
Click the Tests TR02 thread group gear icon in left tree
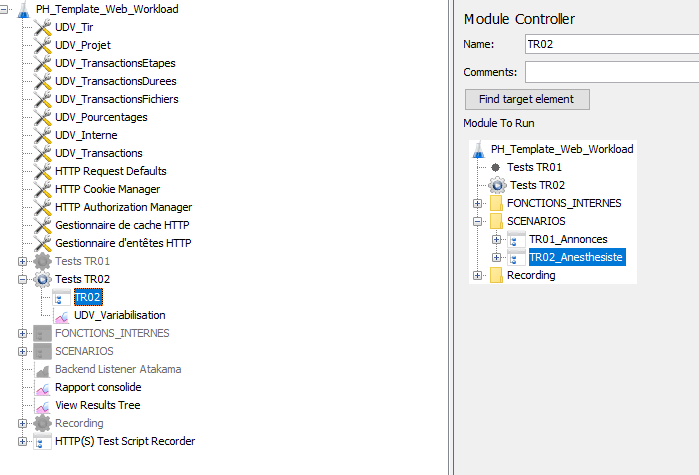click(42, 279)
